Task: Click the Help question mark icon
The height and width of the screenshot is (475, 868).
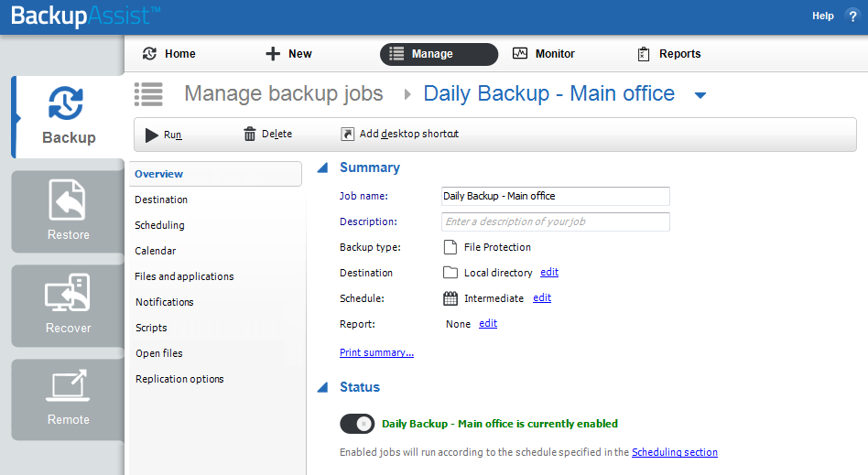Action: [x=852, y=16]
